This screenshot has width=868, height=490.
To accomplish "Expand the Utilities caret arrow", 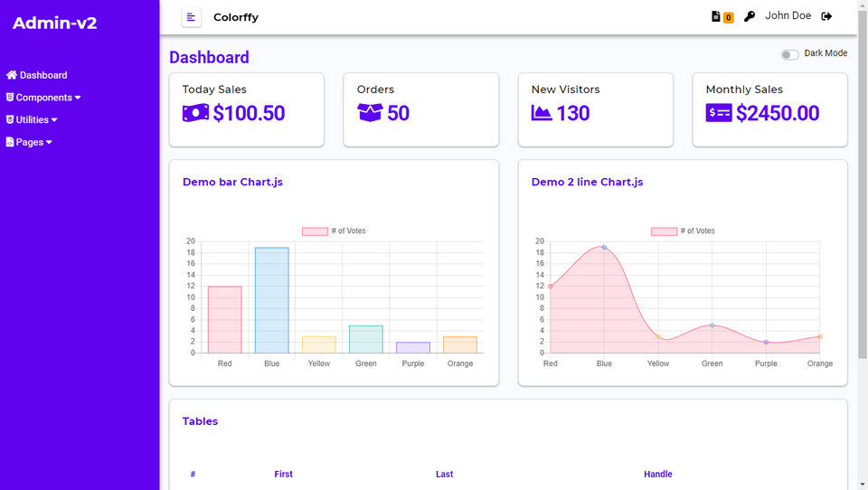I will [54, 119].
